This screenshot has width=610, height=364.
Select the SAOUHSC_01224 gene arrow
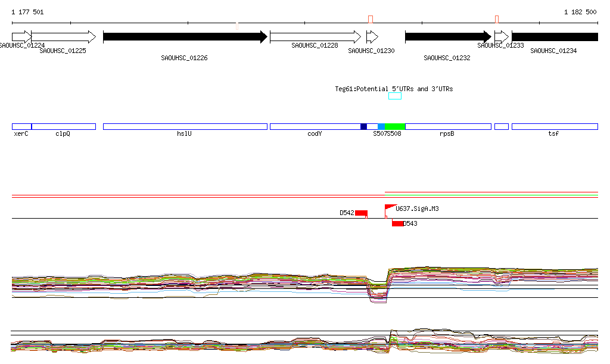pos(21,37)
